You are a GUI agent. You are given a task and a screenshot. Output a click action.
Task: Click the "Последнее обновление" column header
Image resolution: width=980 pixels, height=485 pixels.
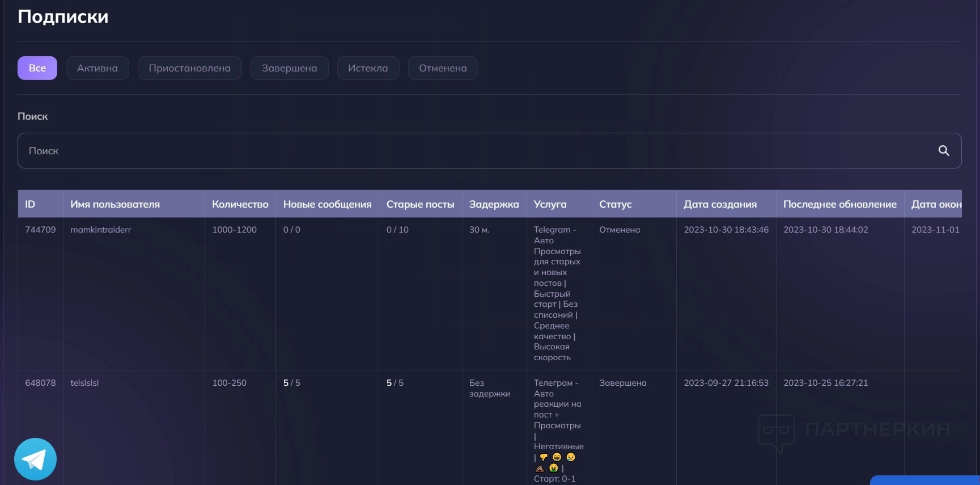coord(839,204)
